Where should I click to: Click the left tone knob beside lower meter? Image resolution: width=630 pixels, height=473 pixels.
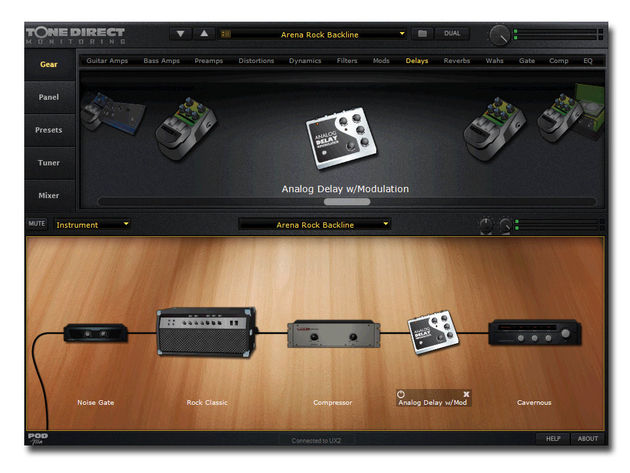point(486,225)
